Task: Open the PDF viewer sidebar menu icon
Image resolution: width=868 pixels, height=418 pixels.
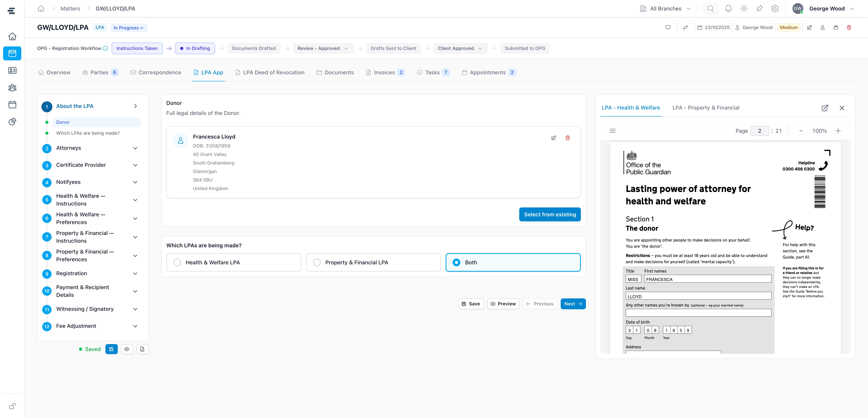Action: 613,131
